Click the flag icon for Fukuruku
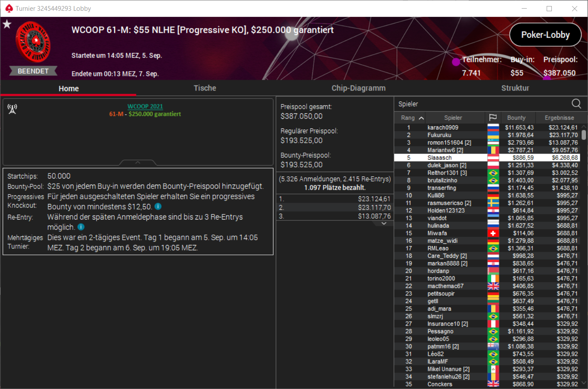The height and width of the screenshot is (389, 588). click(493, 135)
